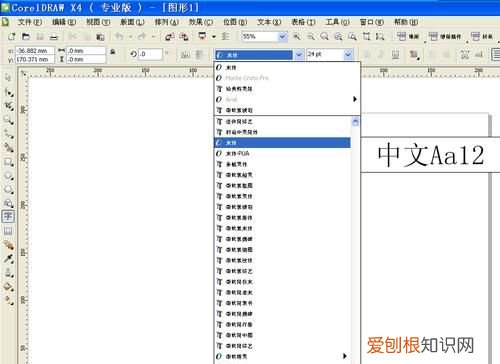Toggle the underline text button

click(395, 54)
